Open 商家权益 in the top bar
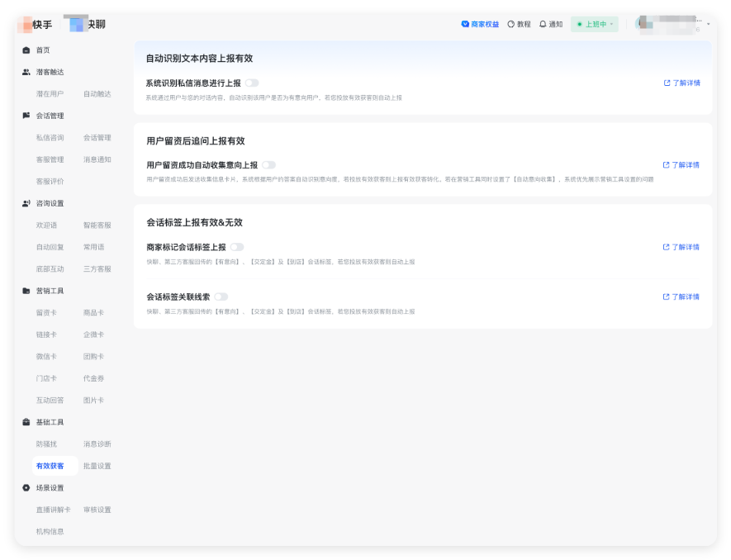 coord(477,24)
